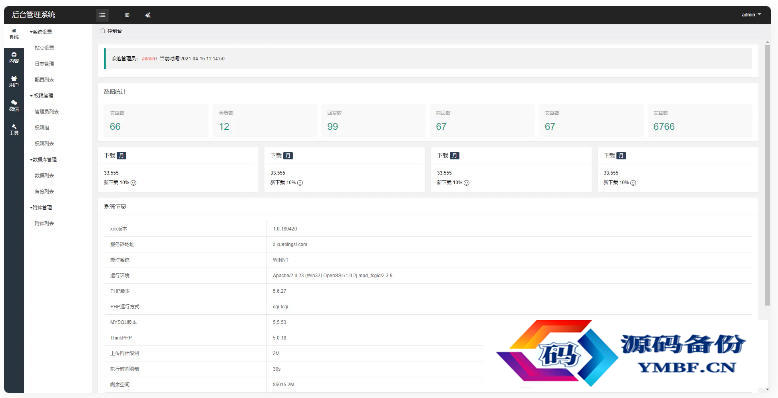Click the statistic card showing 66
Screen dimensions: 778x398
click(156, 121)
